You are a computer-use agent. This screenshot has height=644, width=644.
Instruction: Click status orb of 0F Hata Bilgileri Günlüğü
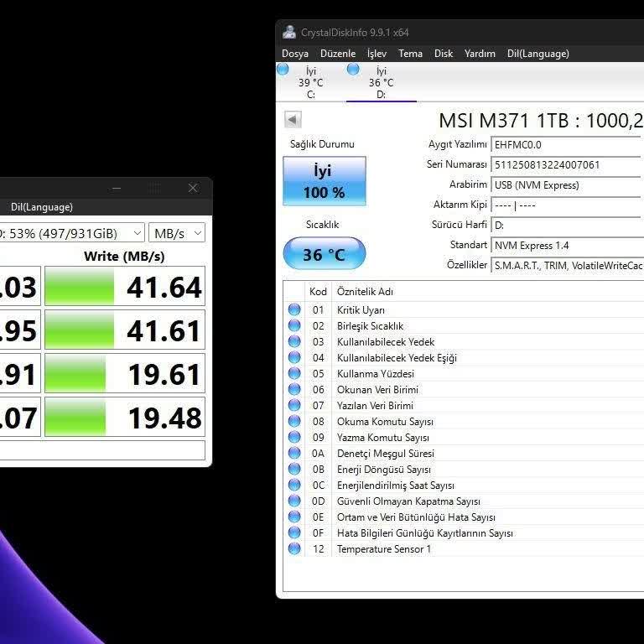click(294, 532)
